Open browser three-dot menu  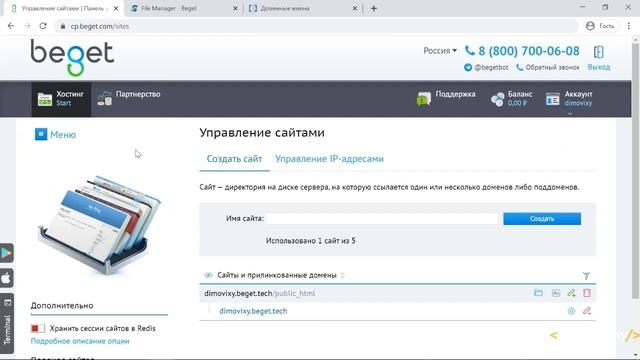point(629,26)
